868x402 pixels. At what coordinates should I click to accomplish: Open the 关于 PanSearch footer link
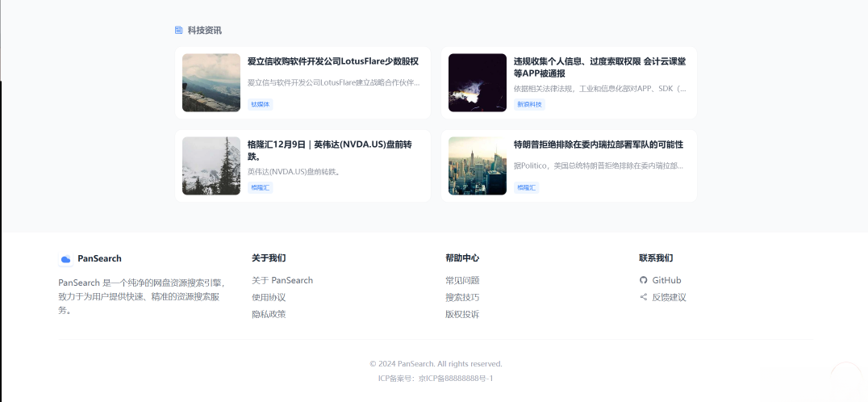282,280
